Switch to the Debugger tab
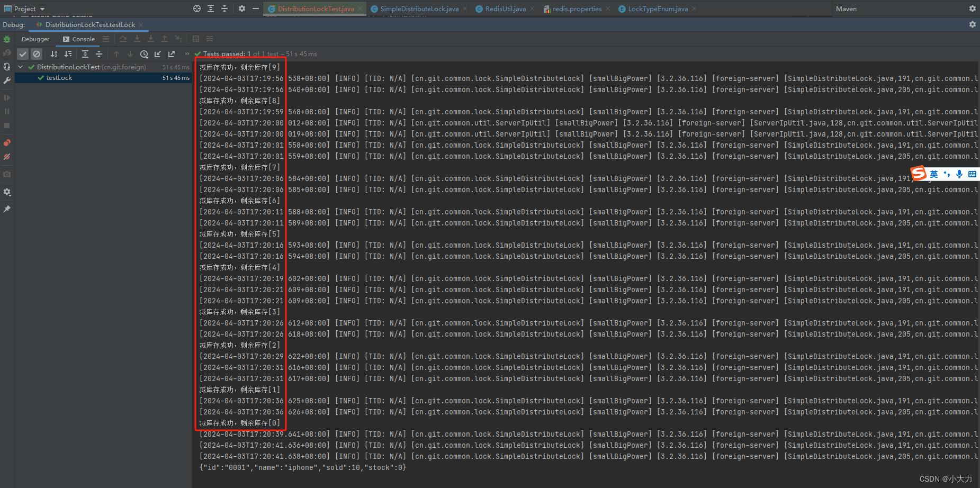980x488 pixels. coord(35,39)
